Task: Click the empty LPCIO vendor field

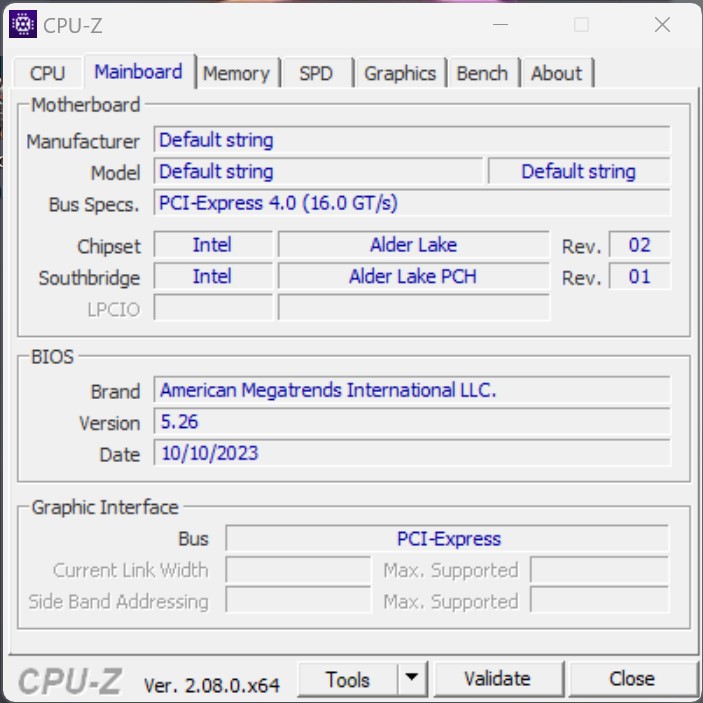Action: (x=213, y=308)
